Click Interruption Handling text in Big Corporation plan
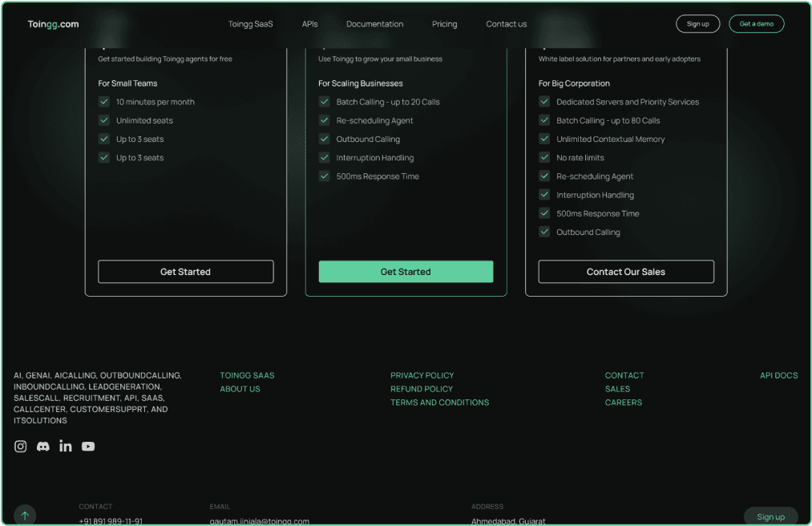 pyautogui.click(x=595, y=195)
